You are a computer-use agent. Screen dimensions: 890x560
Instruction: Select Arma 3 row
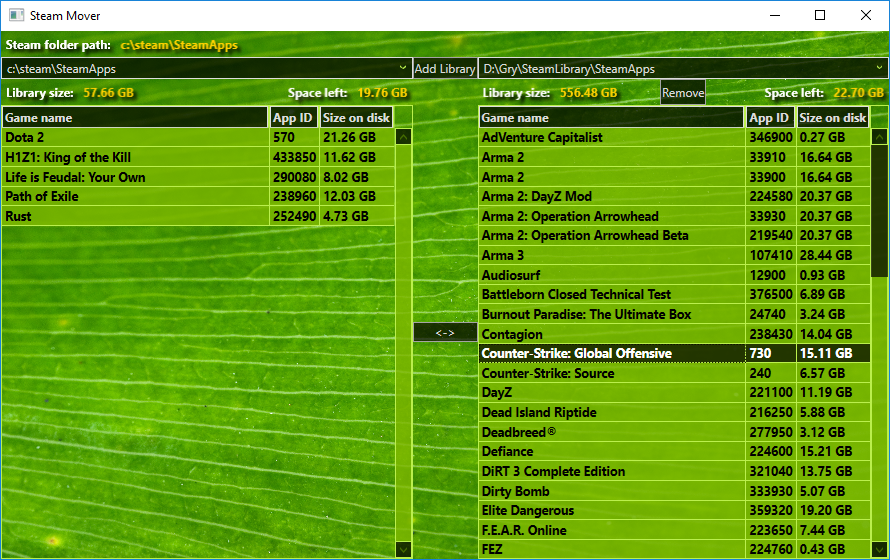(x=674, y=255)
